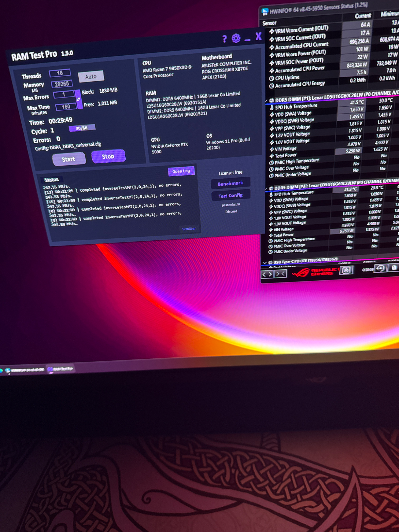Click the Auto memory button
The height and width of the screenshot is (532, 399).
click(x=91, y=76)
